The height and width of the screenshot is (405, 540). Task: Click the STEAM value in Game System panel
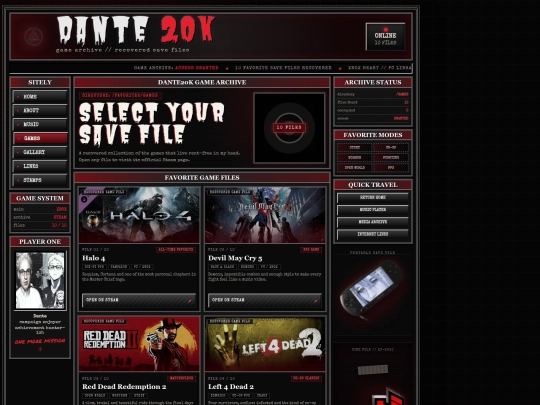(60, 217)
